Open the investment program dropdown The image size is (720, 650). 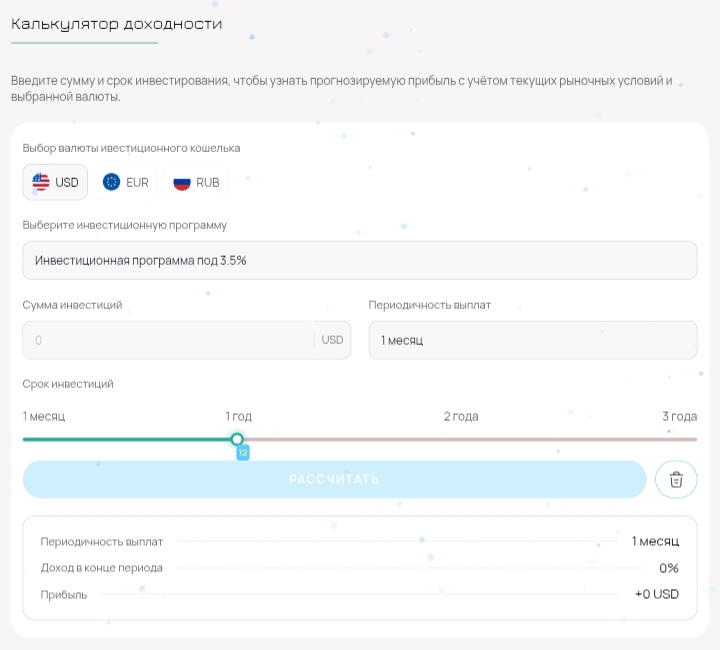click(x=359, y=260)
